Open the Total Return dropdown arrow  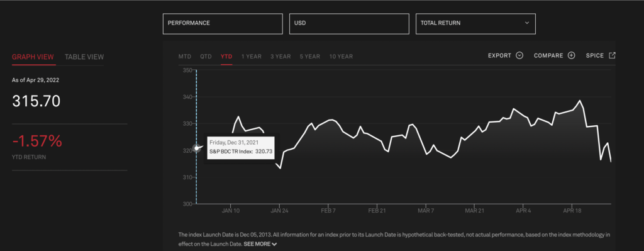point(527,23)
